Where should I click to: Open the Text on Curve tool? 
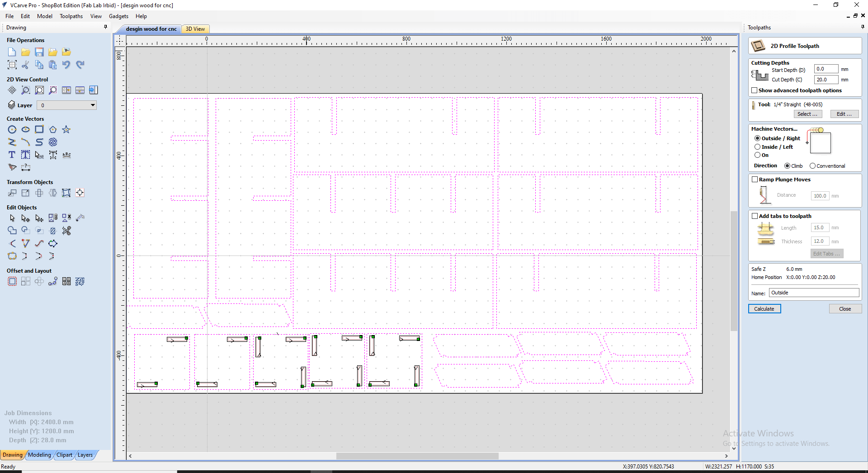pos(66,155)
